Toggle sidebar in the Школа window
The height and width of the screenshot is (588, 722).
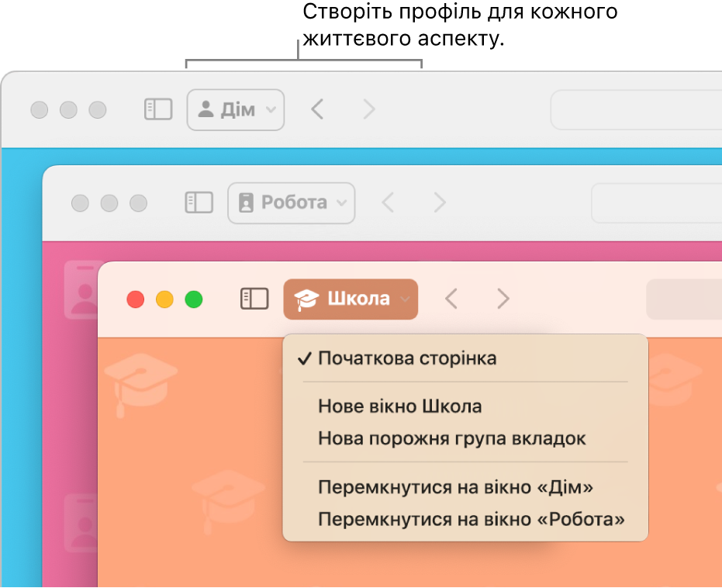(x=254, y=299)
